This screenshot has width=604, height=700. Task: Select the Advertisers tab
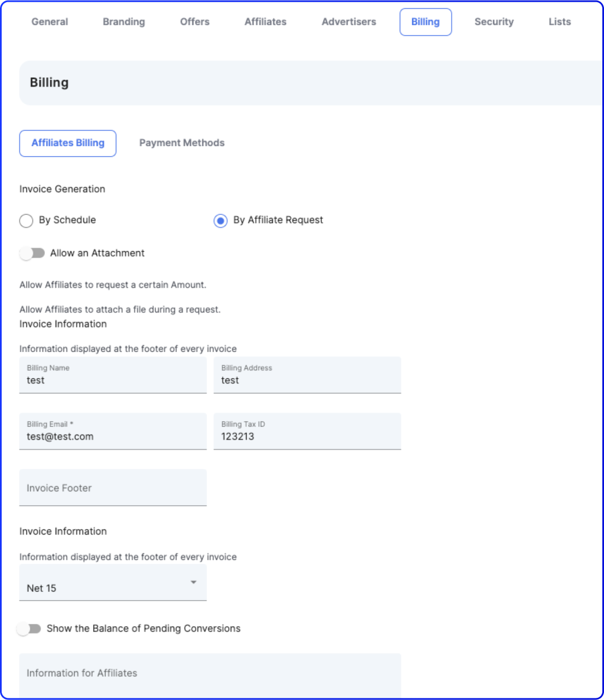coord(349,22)
